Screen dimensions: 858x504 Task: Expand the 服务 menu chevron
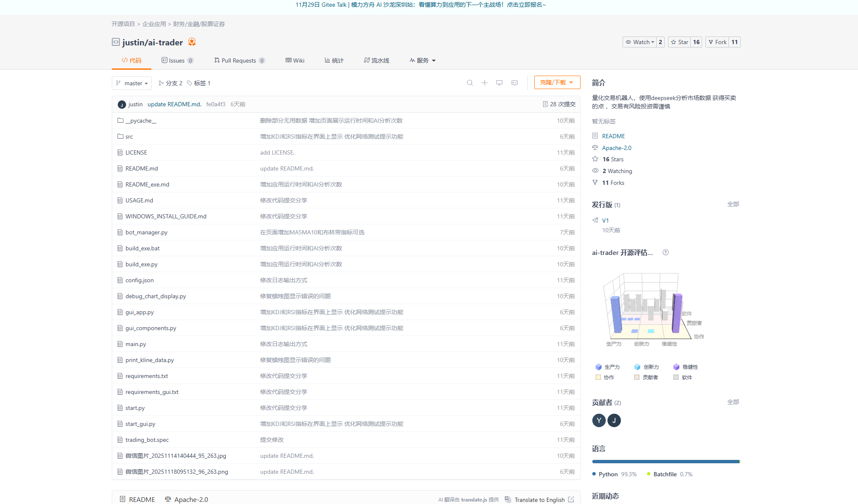coord(434,60)
